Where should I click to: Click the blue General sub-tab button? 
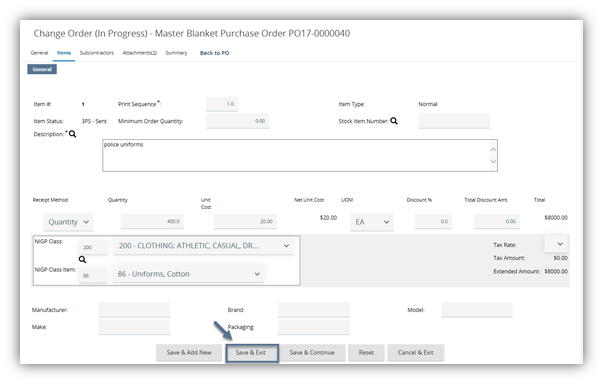(42, 69)
